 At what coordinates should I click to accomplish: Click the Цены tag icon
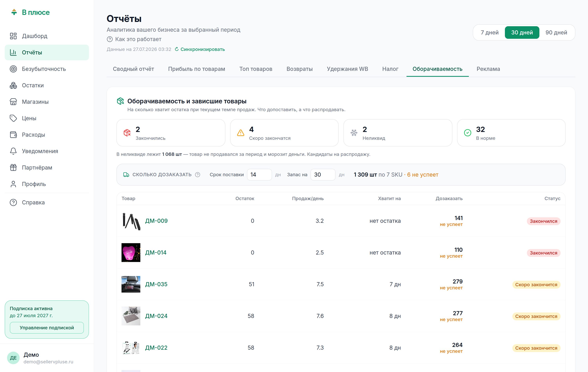[13, 118]
